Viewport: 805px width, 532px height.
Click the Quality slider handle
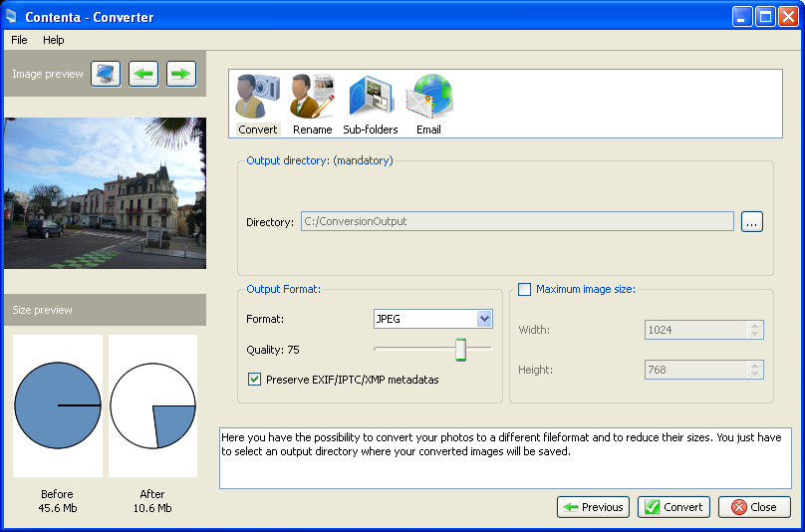[x=460, y=350]
